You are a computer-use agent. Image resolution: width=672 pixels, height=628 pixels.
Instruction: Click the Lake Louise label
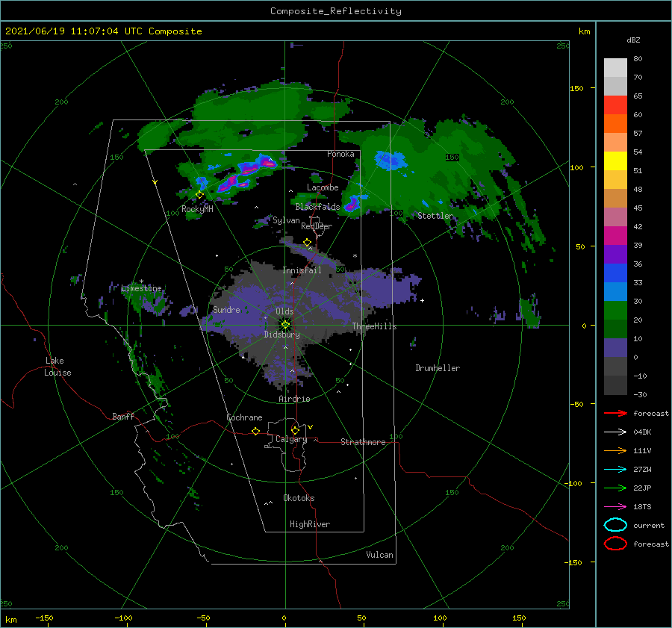click(x=57, y=367)
